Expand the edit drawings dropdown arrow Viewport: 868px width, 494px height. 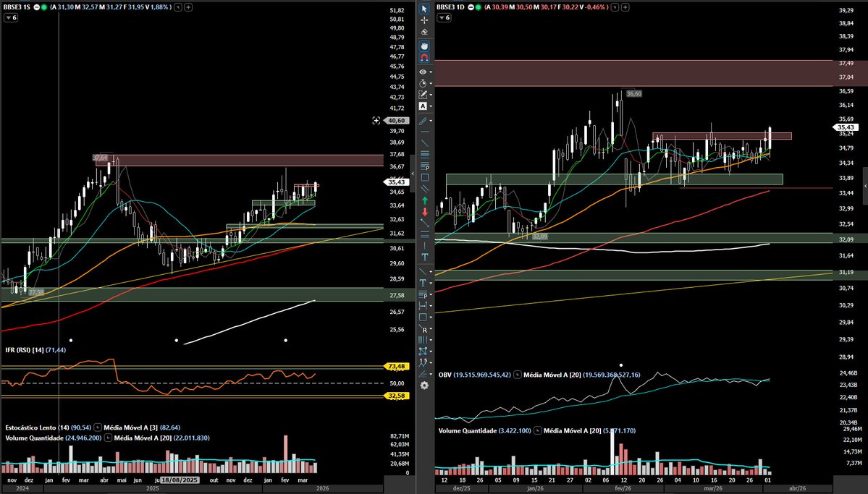point(431,95)
